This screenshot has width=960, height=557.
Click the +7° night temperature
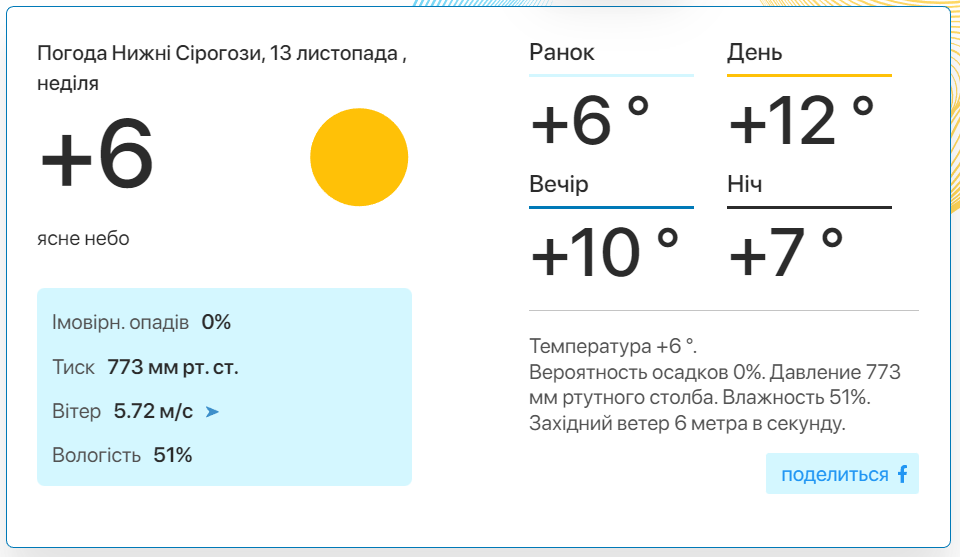786,252
